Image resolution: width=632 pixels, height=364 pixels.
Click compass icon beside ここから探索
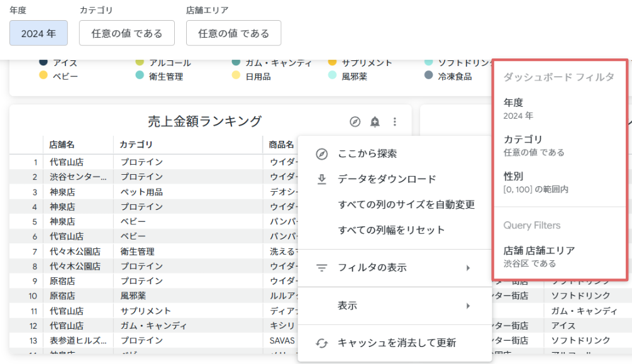coord(321,153)
